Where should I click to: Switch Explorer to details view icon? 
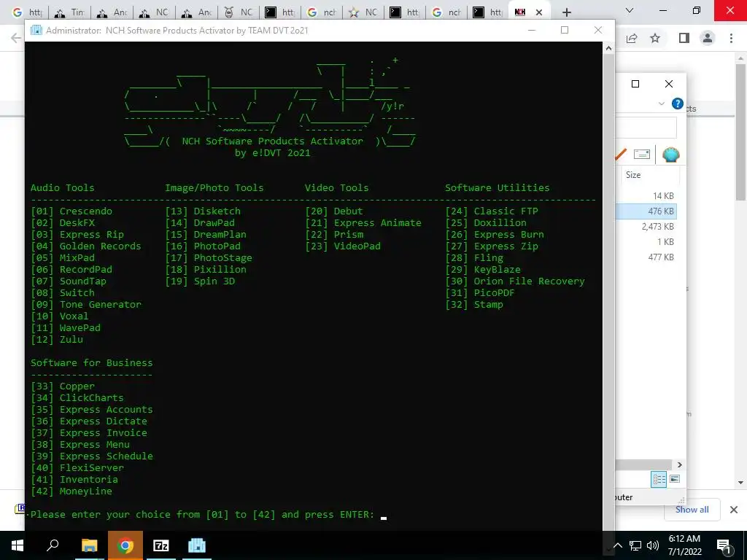(x=659, y=479)
